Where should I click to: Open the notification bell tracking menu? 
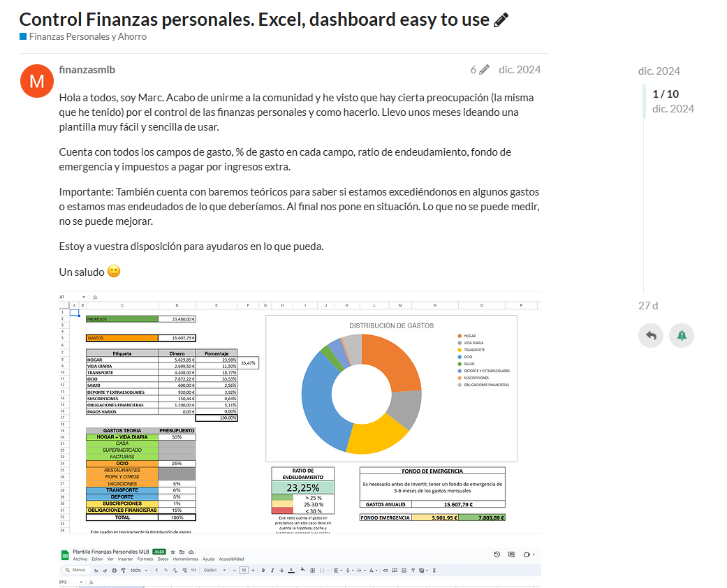(682, 335)
